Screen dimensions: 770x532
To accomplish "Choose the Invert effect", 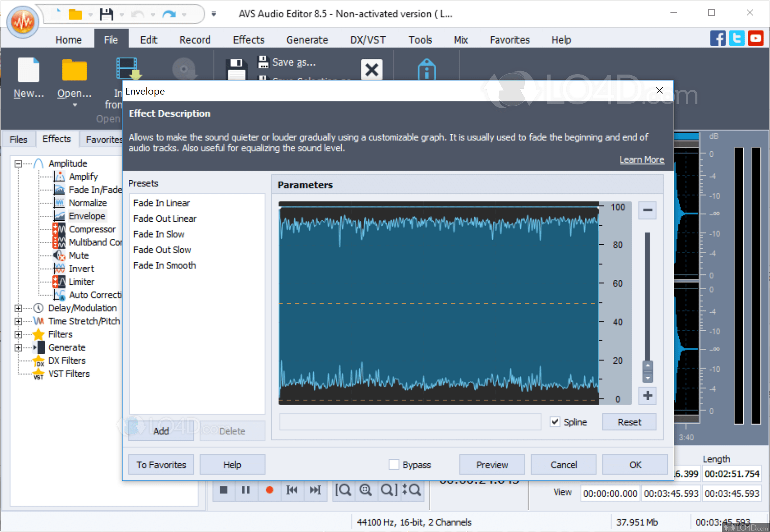I will click(x=81, y=268).
